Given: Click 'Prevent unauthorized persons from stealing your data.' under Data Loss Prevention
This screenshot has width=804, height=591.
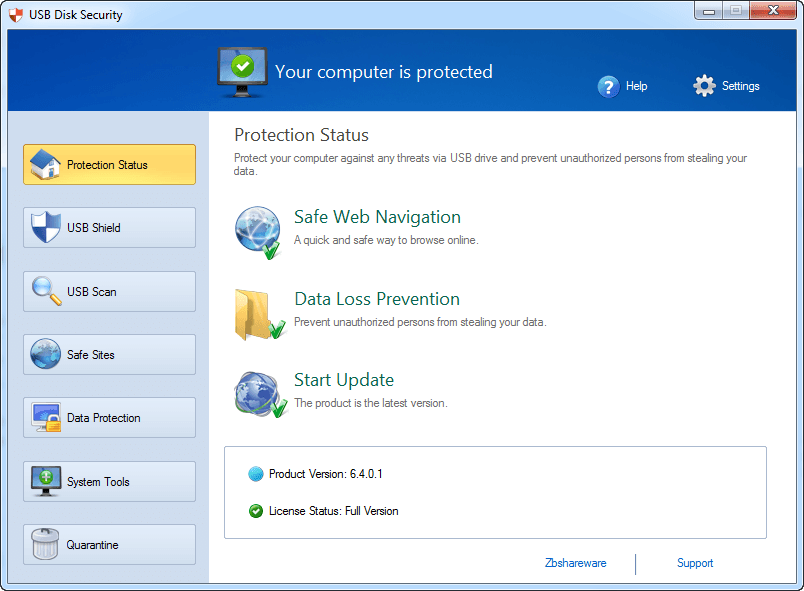Looking at the screenshot, I should click(x=420, y=322).
